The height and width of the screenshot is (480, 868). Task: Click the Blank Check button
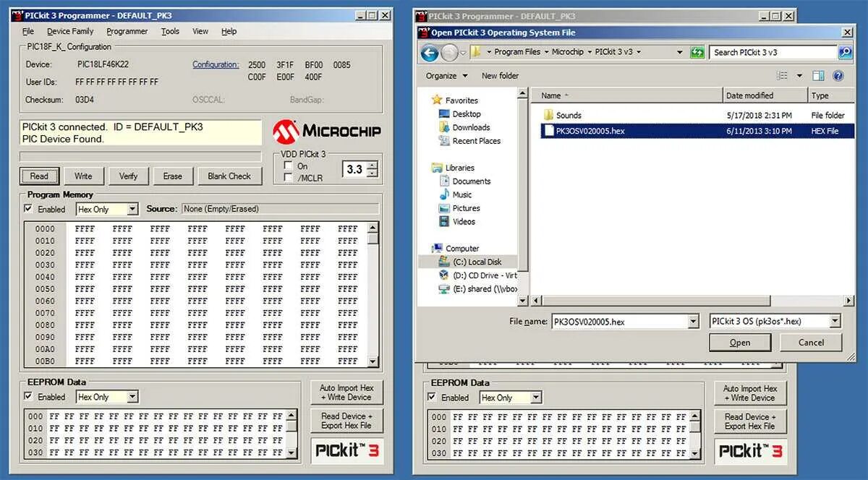click(x=229, y=176)
